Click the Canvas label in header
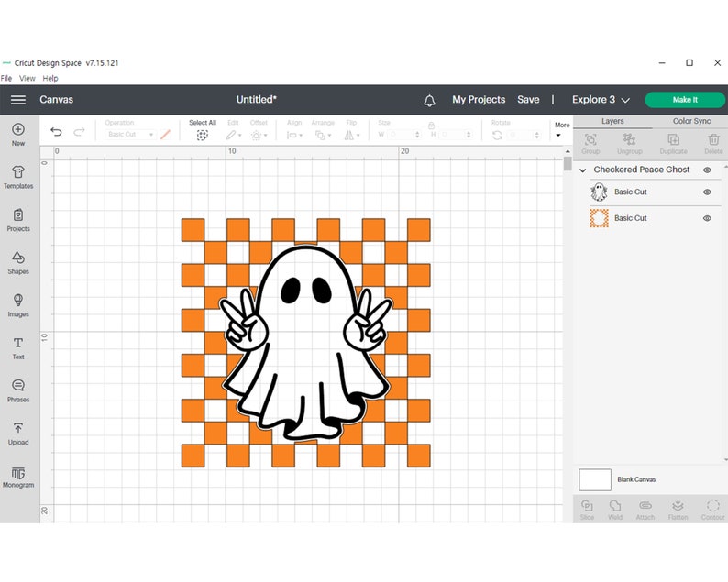Screen dimensions: 728x582 coord(56,100)
